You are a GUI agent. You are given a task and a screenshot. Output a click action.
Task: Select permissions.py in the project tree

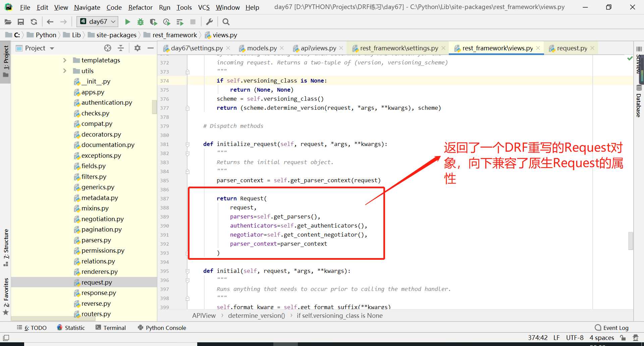tap(103, 251)
